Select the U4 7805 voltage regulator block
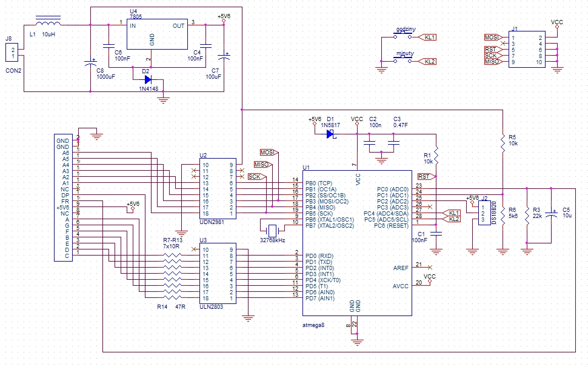The image size is (588, 370). 157,34
